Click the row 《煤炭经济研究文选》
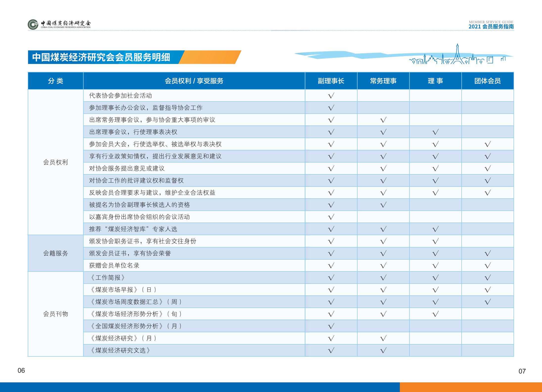The width and height of the screenshot is (542, 392). pyautogui.click(x=298, y=350)
